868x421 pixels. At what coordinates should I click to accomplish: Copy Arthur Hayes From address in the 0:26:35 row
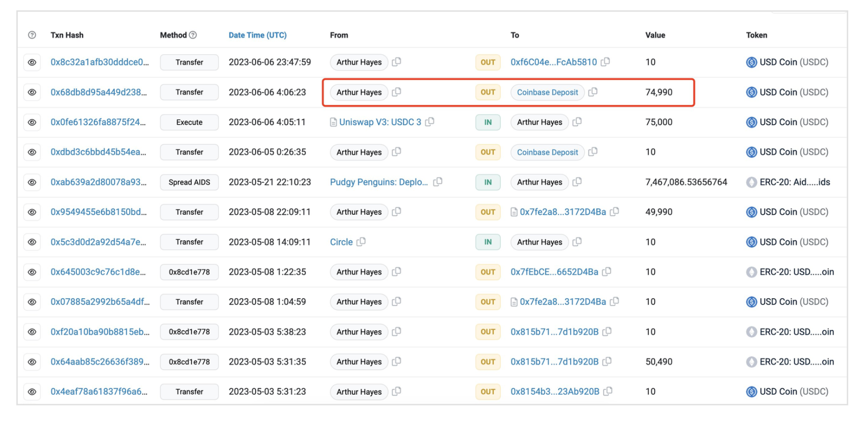coord(397,152)
